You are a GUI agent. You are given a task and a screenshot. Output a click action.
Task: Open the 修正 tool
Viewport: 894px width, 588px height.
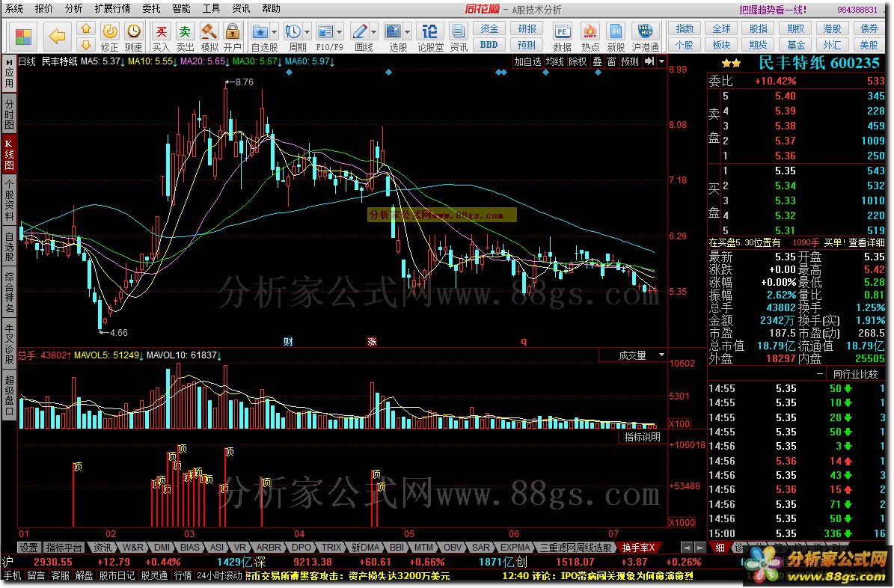(109, 37)
